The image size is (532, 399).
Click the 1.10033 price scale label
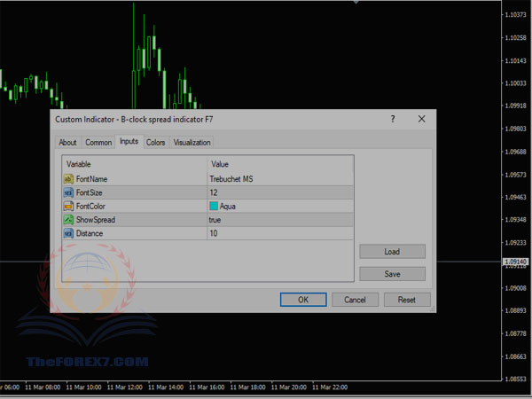[516, 83]
